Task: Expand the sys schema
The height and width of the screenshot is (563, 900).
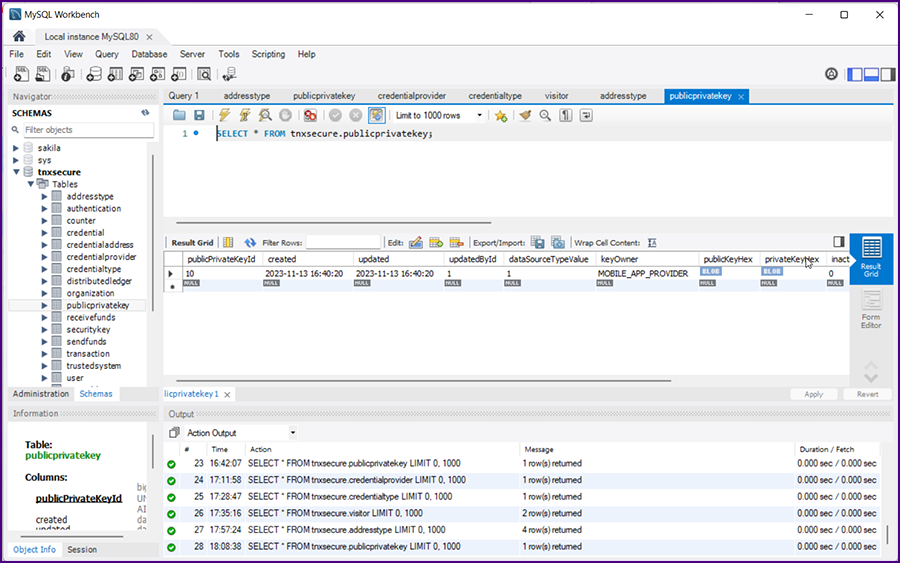Action: 16,160
